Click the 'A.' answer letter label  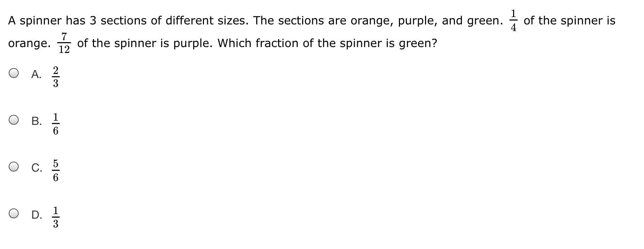click(x=36, y=74)
